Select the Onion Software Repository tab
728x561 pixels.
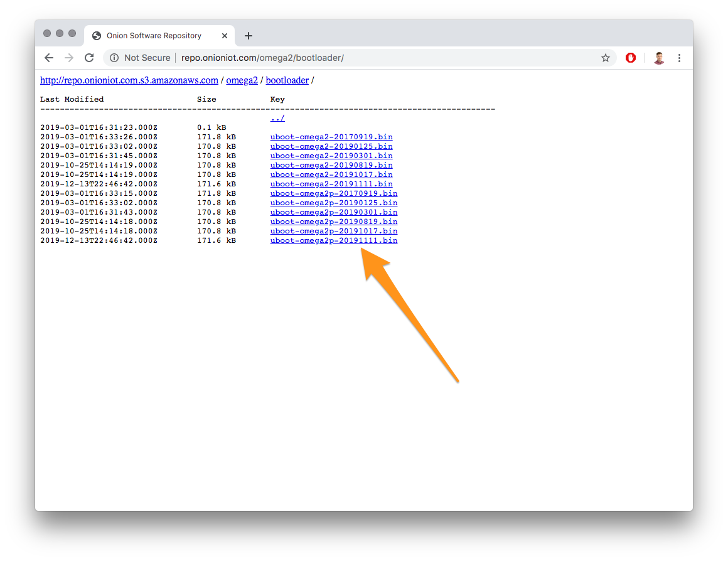pos(159,36)
